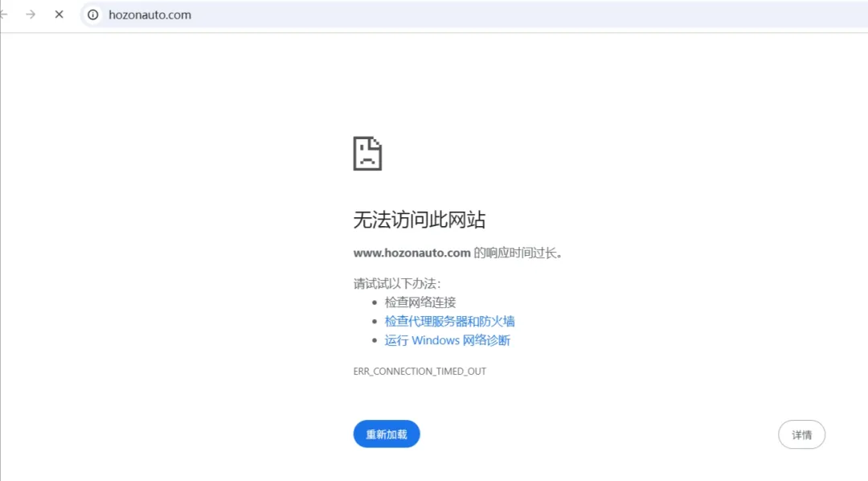868x481 pixels.
Task: Click the 检查网络连接 bullet text
Action: pos(420,302)
